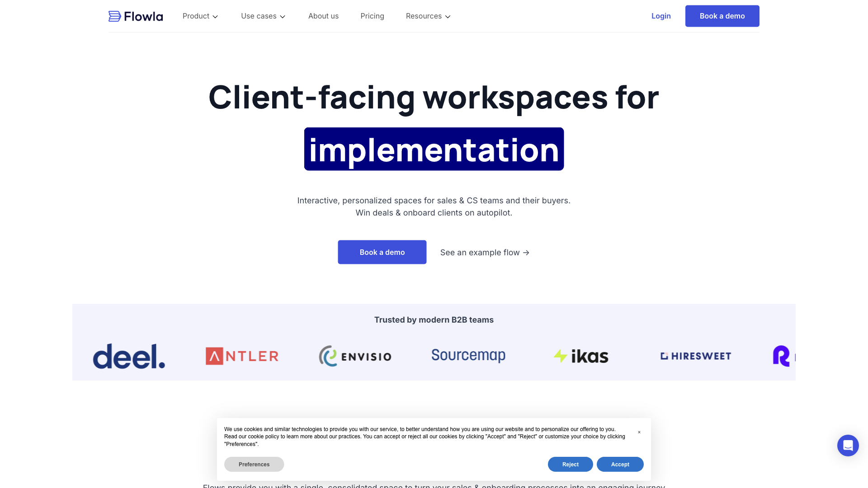Click the Login link
The height and width of the screenshot is (488, 868).
(x=661, y=16)
